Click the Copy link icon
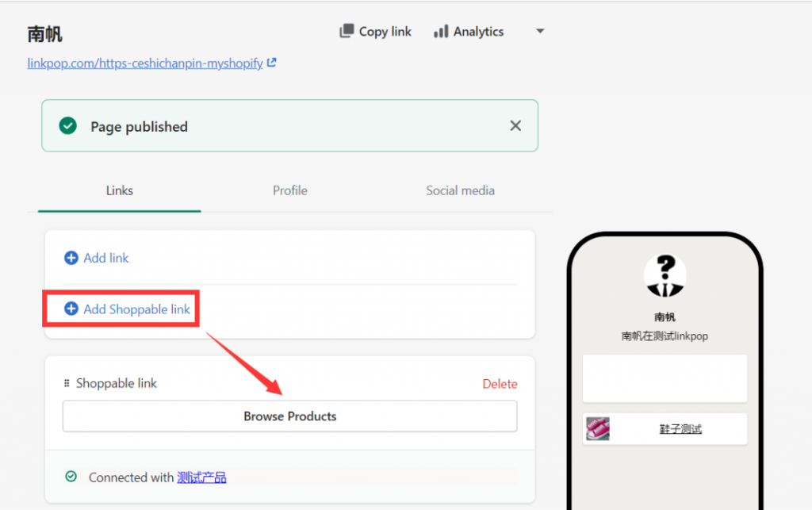Image resolution: width=812 pixels, height=510 pixels. pyautogui.click(x=347, y=31)
